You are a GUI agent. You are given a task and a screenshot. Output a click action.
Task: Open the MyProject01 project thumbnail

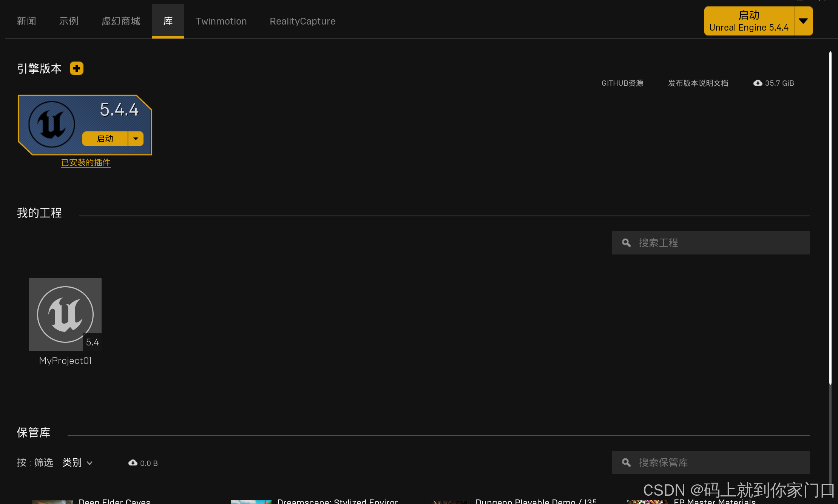(x=65, y=314)
